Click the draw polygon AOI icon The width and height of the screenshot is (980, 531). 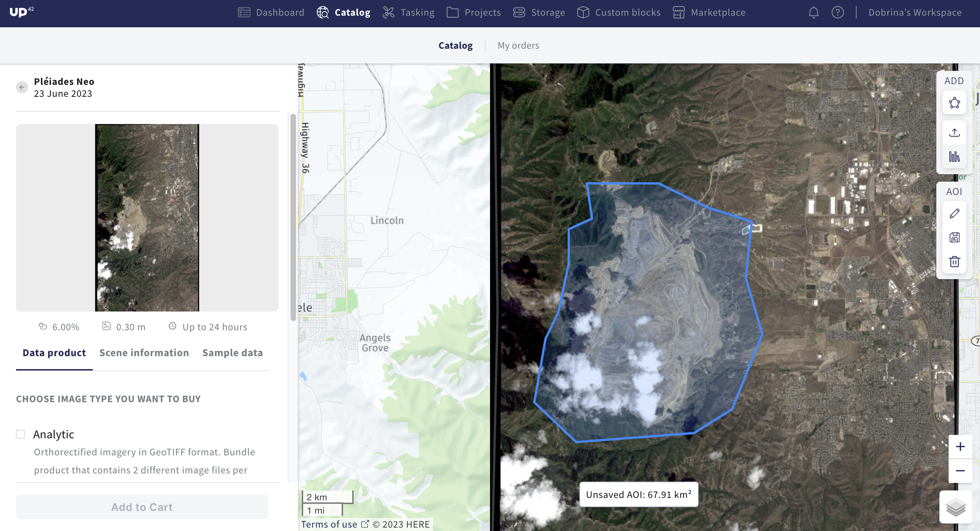[x=954, y=103]
